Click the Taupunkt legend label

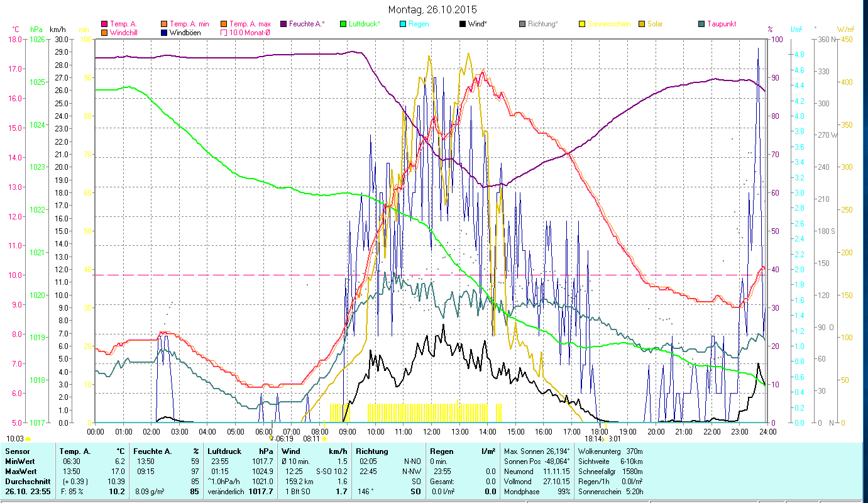click(x=722, y=24)
